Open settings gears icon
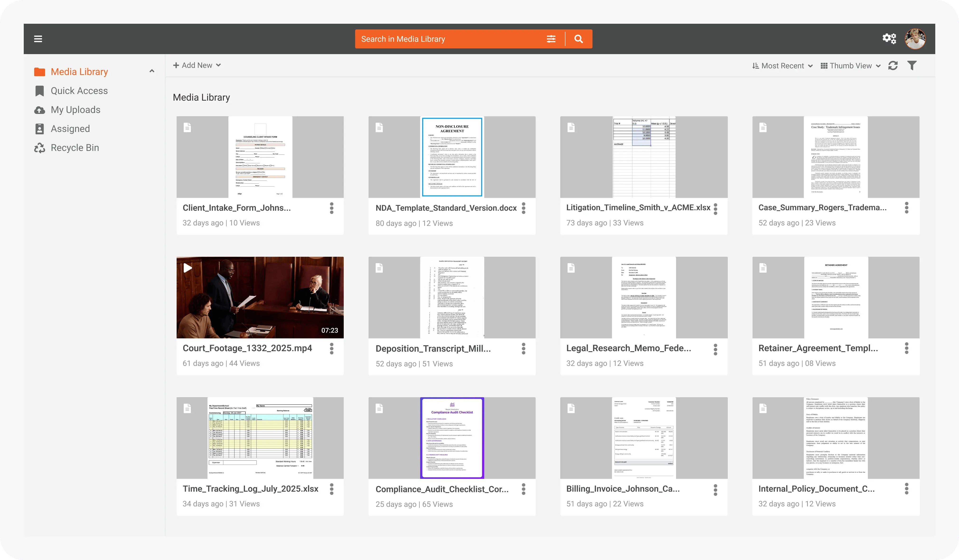The width and height of the screenshot is (959, 560). [889, 38]
